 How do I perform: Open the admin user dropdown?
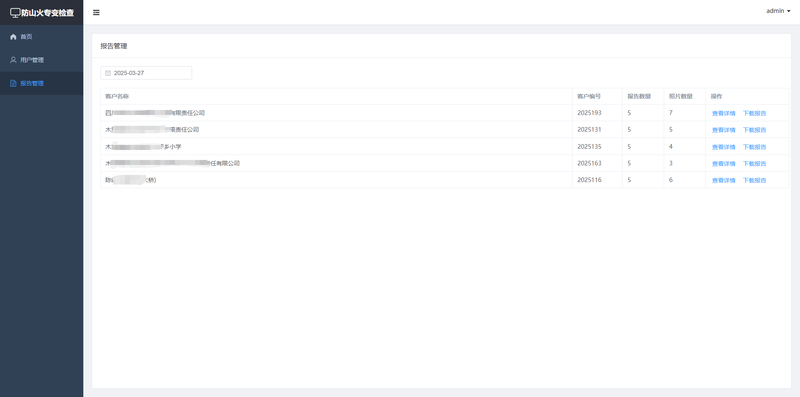(778, 11)
